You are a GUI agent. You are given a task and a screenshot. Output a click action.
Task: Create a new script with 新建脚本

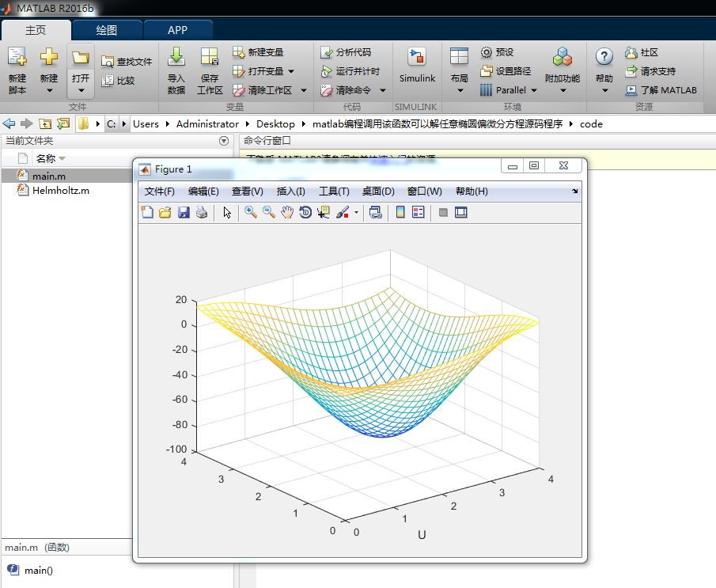pyautogui.click(x=17, y=70)
